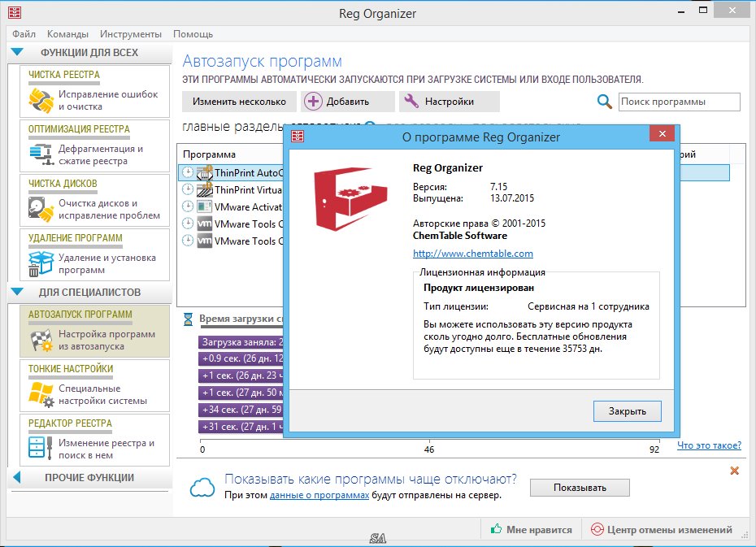The height and width of the screenshot is (547, 756).
Task: Click the VMware Activat program icon
Action: tap(204, 206)
